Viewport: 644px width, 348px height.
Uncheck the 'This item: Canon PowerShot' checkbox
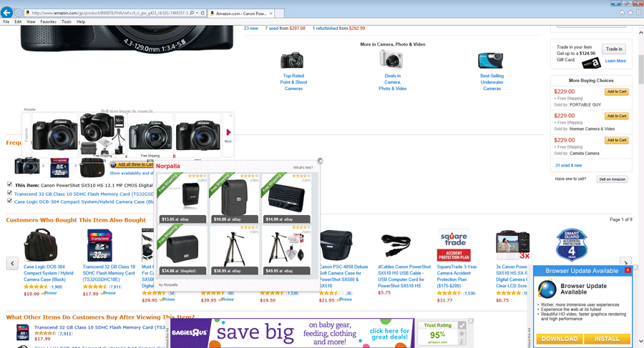(x=9, y=185)
